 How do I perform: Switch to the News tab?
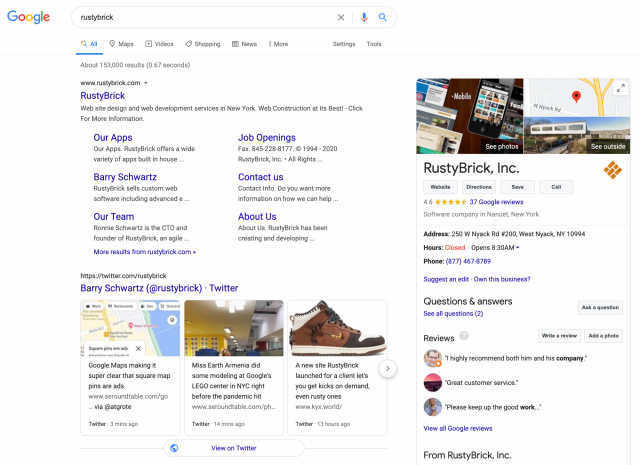(244, 44)
